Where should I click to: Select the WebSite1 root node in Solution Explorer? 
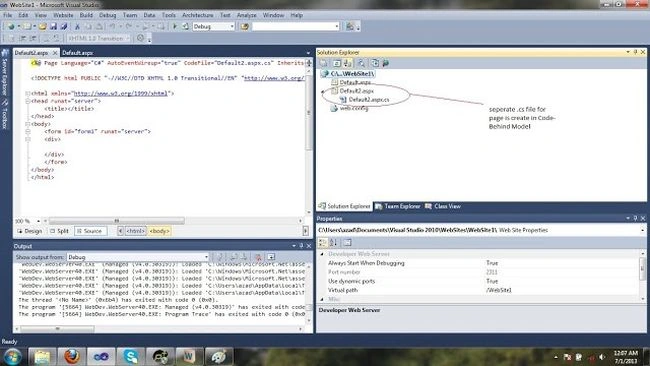pyautogui.click(x=352, y=74)
